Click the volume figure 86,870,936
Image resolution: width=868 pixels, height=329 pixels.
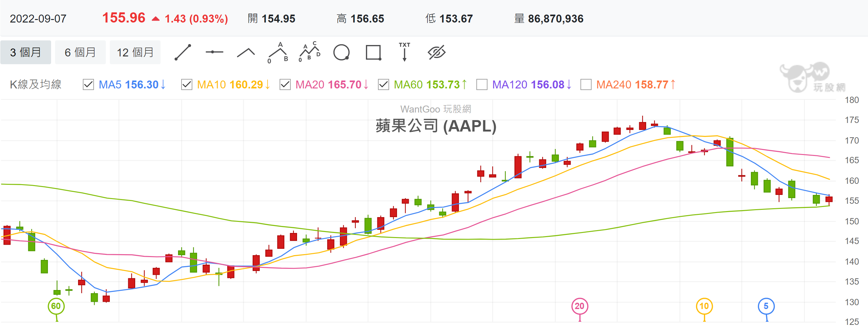tap(556, 18)
